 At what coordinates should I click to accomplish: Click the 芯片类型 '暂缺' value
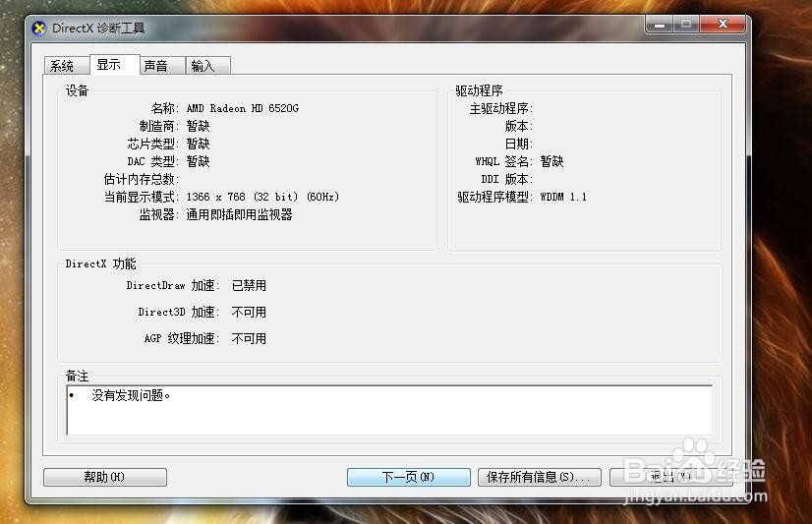[x=199, y=144]
